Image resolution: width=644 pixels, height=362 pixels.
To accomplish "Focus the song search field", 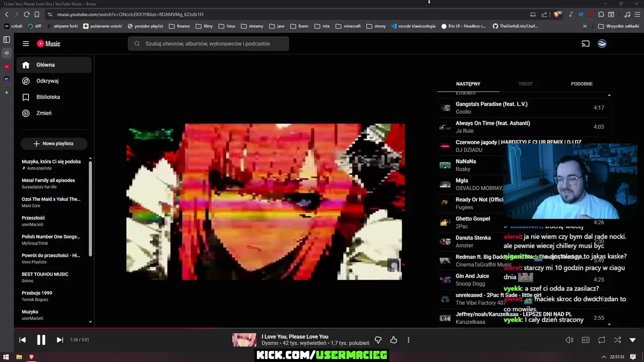I will [208, 44].
